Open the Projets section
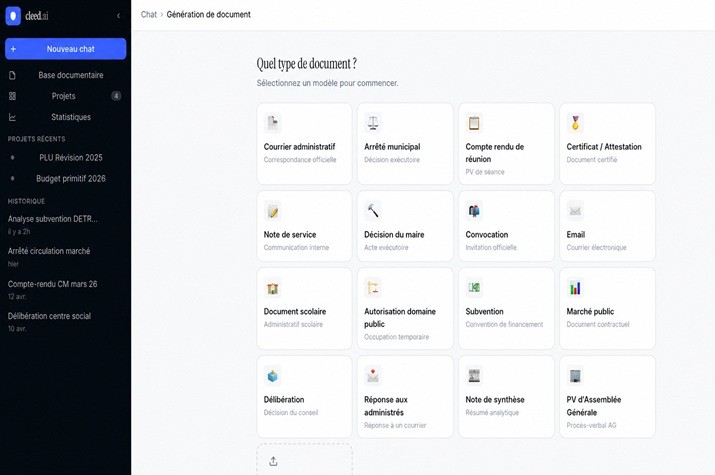 [x=66, y=96]
